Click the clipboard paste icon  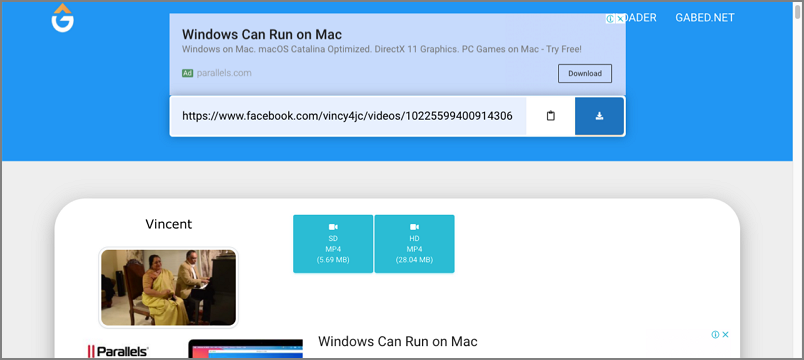tap(550, 116)
